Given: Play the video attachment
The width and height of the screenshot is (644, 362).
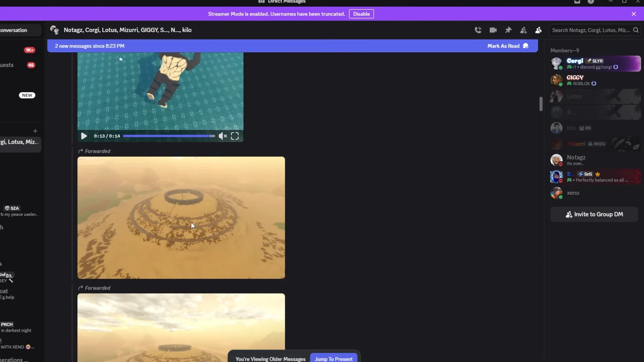Looking at the screenshot, I should 84,136.
